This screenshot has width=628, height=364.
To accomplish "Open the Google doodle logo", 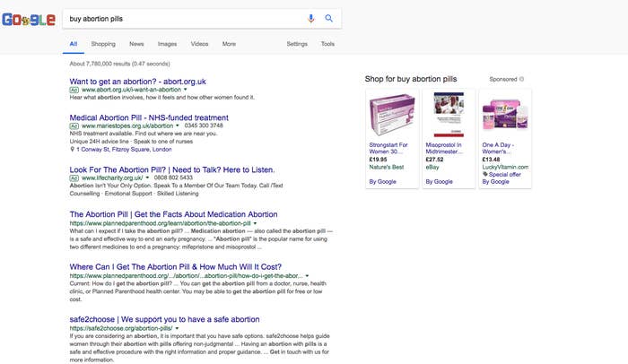I will (29, 19).
